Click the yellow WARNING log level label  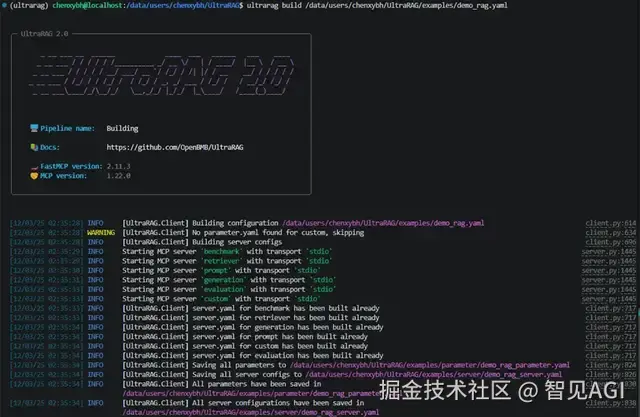[101, 233]
